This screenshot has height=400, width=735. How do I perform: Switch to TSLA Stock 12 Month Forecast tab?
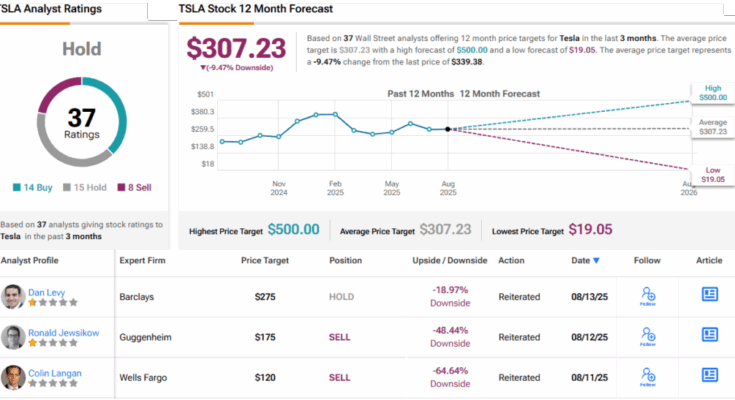pyautogui.click(x=256, y=9)
